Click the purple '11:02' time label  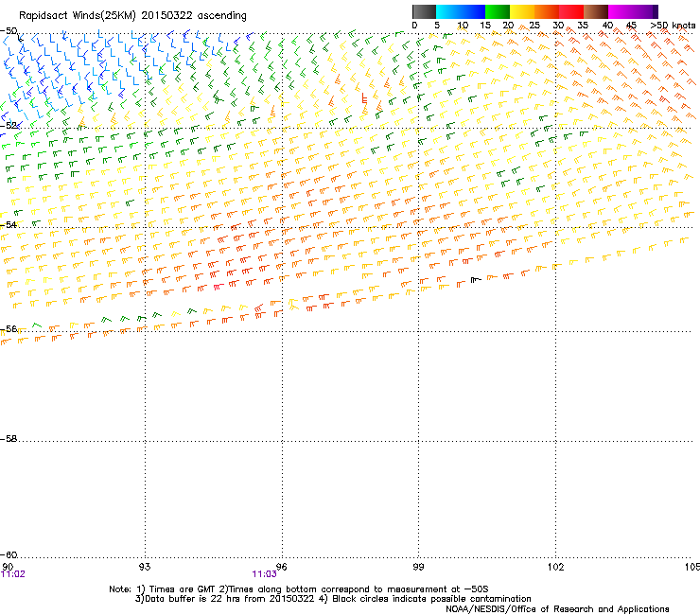[13, 574]
